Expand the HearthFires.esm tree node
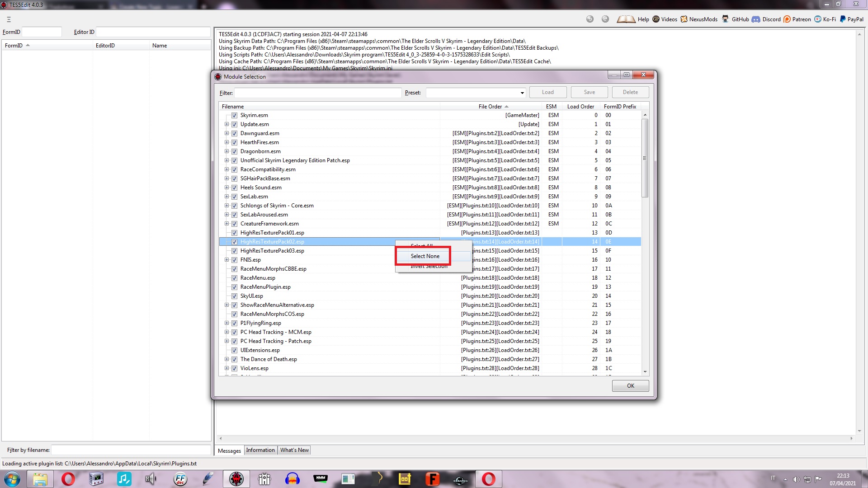This screenshot has height=488, width=868. tap(226, 142)
